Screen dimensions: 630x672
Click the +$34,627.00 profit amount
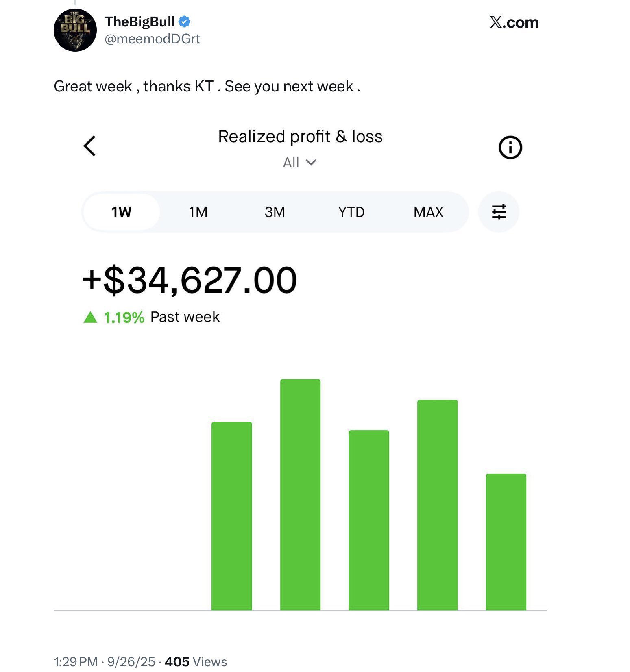(x=190, y=280)
